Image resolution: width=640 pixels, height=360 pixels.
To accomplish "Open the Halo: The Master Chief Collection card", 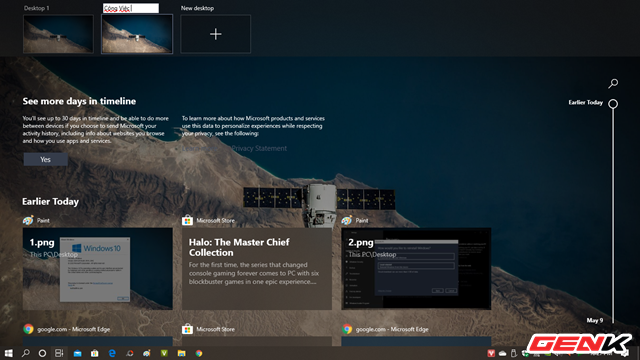I will (x=257, y=269).
